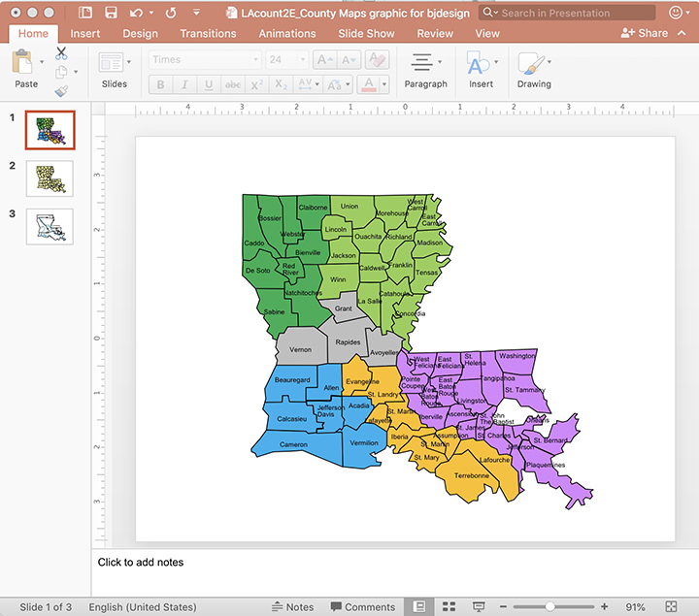The height and width of the screenshot is (616, 699).
Task: Click the Clear Formatting eraser icon
Action: tap(377, 60)
